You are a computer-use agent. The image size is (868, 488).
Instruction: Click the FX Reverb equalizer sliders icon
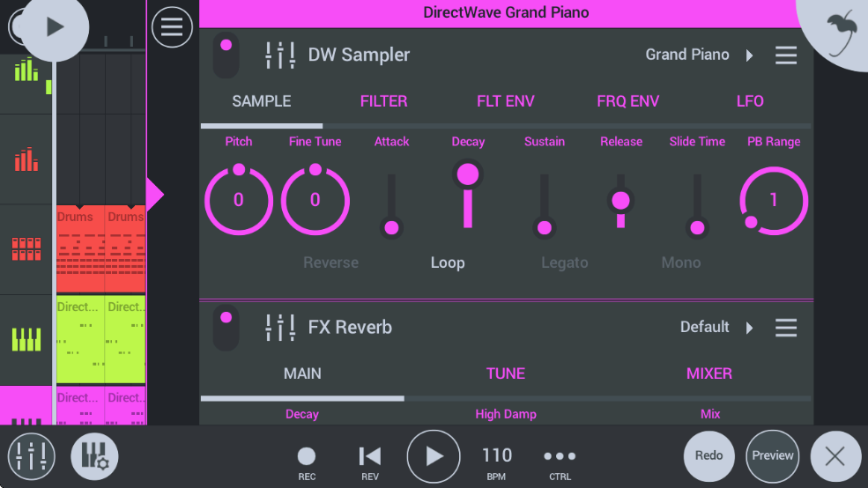[280, 327]
